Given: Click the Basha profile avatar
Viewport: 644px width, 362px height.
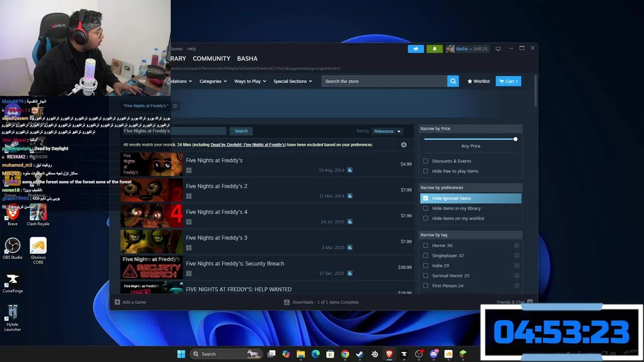Looking at the screenshot, I should point(450,49).
